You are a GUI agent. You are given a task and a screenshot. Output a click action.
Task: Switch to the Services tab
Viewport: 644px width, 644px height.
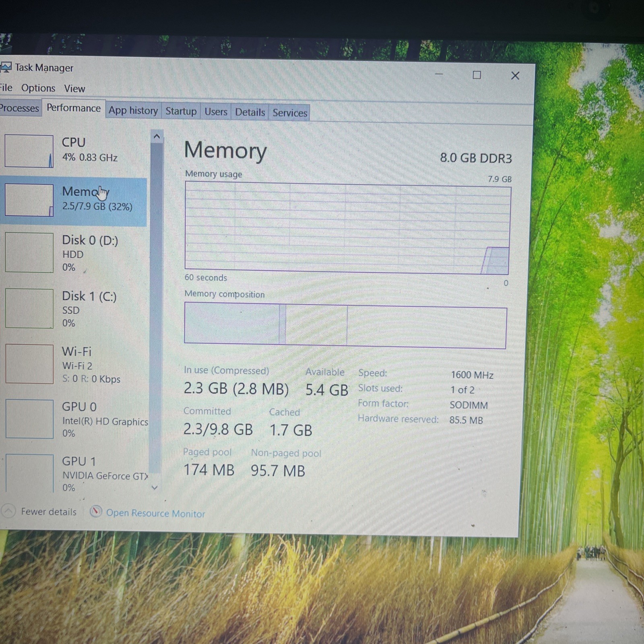tap(290, 113)
